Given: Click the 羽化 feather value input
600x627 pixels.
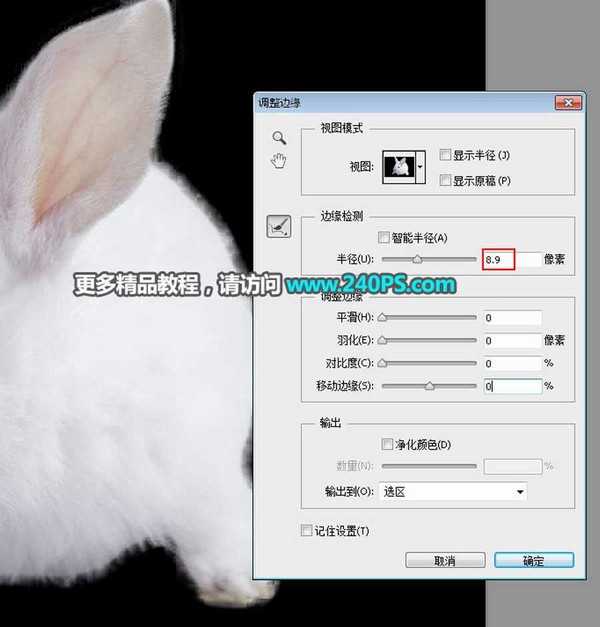Looking at the screenshot, I should coord(512,341).
